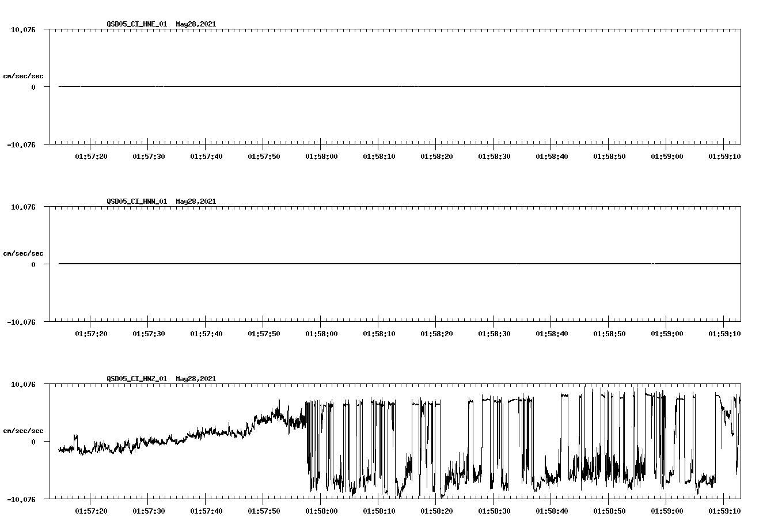Select the QSD05_CI_HNZ_01 channel title
This screenshot has height=532, width=782.
click(x=135, y=379)
